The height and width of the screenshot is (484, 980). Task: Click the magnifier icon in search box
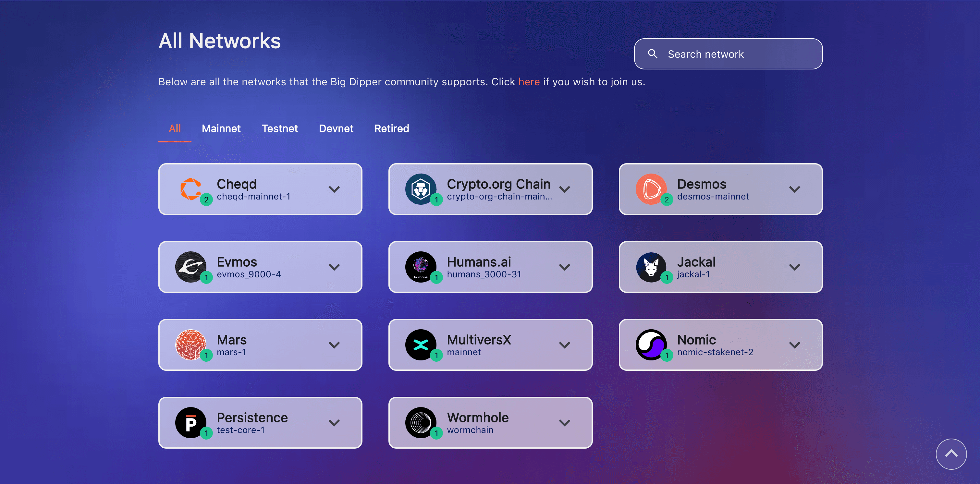pyautogui.click(x=653, y=54)
